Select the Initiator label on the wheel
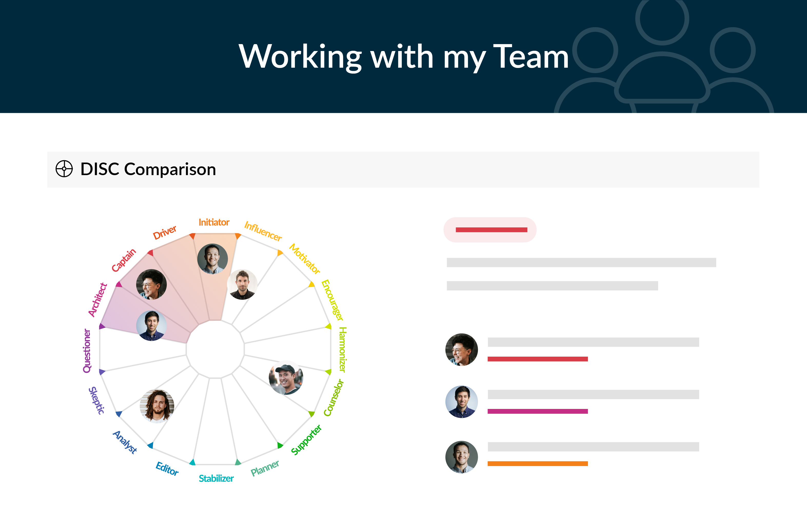The width and height of the screenshot is (807, 532). point(214,222)
